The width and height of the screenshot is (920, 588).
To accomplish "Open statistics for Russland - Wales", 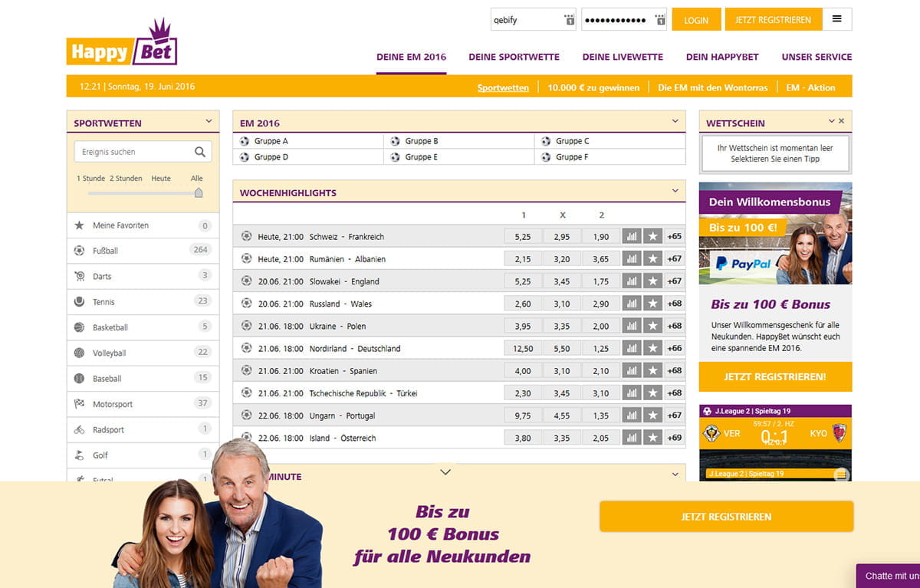I will pyautogui.click(x=632, y=304).
